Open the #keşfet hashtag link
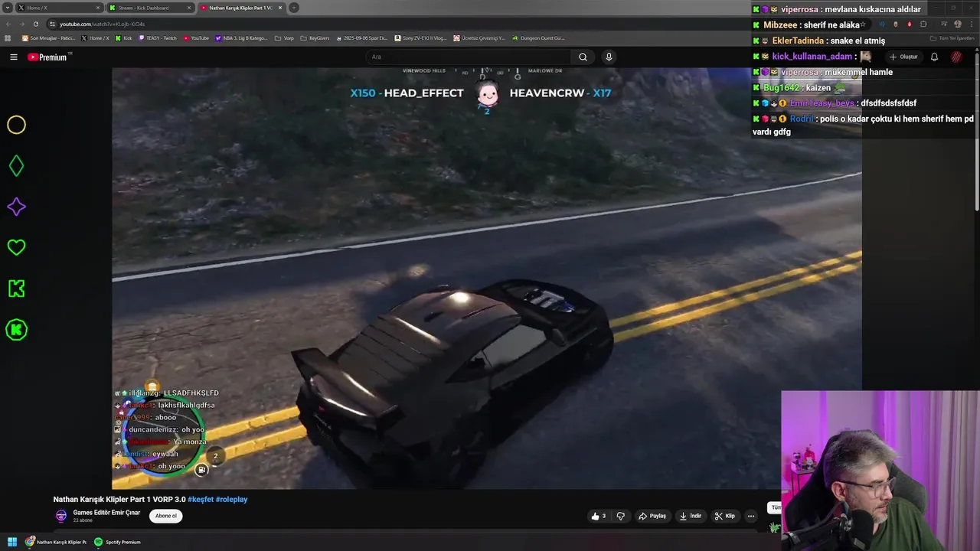 (201, 500)
